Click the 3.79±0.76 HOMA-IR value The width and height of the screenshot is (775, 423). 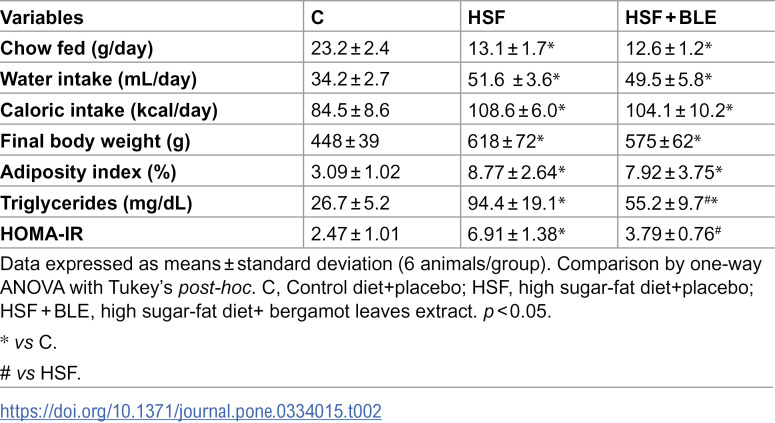(x=673, y=234)
